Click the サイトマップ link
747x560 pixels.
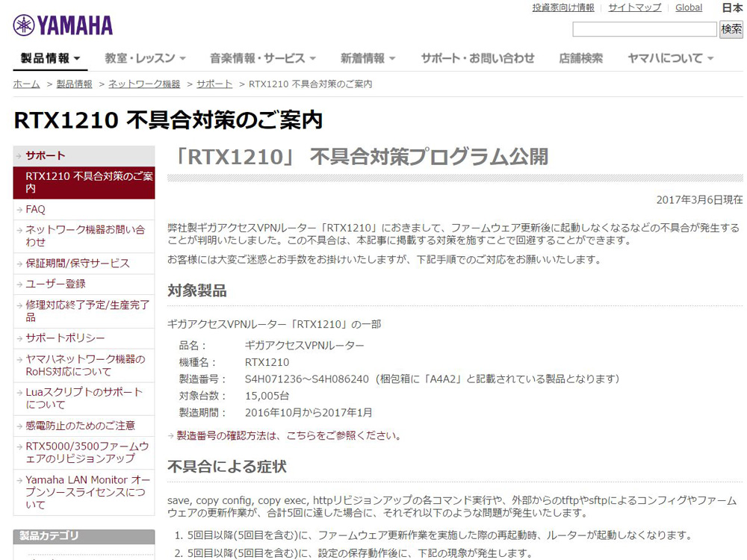pyautogui.click(x=636, y=7)
